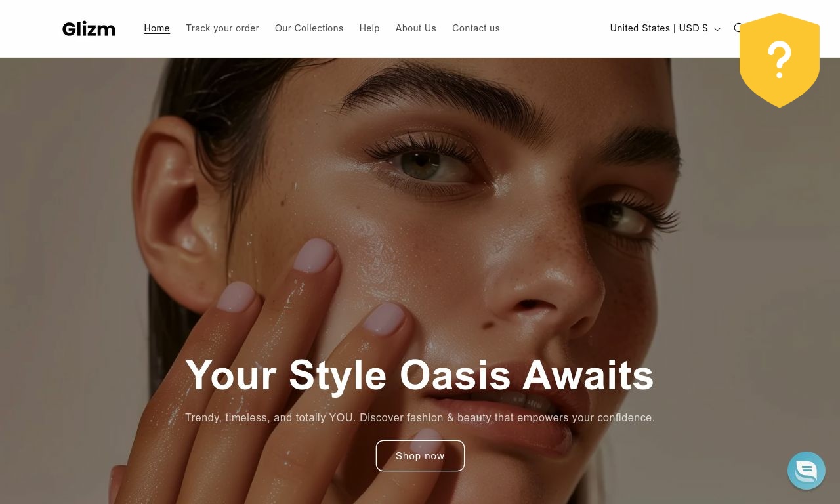Click the yellow shield security badge
The height and width of the screenshot is (504, 840).
[780, 60]
